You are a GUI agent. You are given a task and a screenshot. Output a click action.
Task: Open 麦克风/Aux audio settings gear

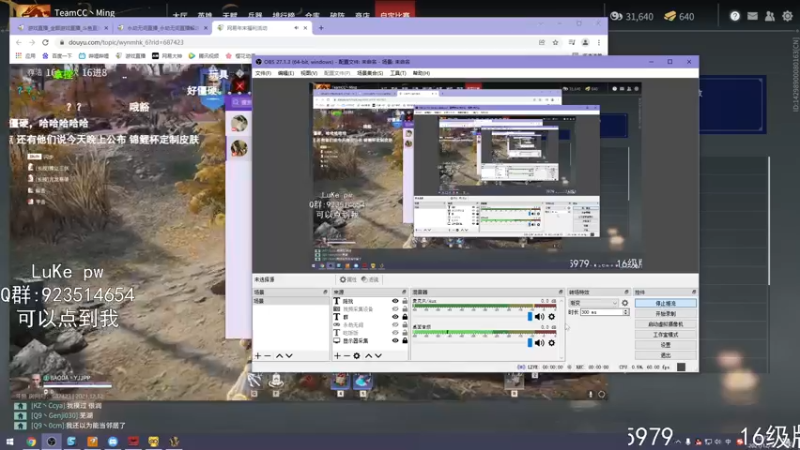tap(552, 317)
